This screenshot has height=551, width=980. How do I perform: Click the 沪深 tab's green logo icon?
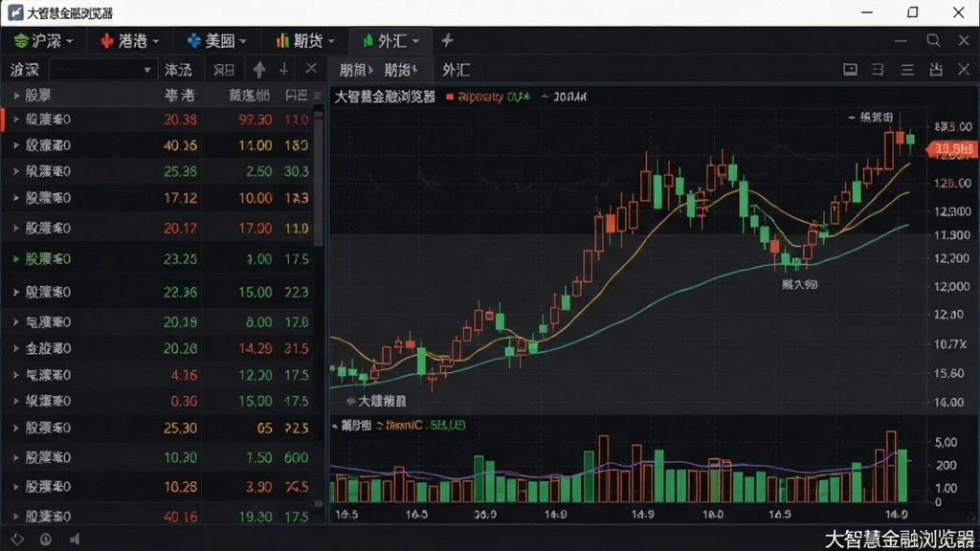pyautogui.click(x=21, y=41)
